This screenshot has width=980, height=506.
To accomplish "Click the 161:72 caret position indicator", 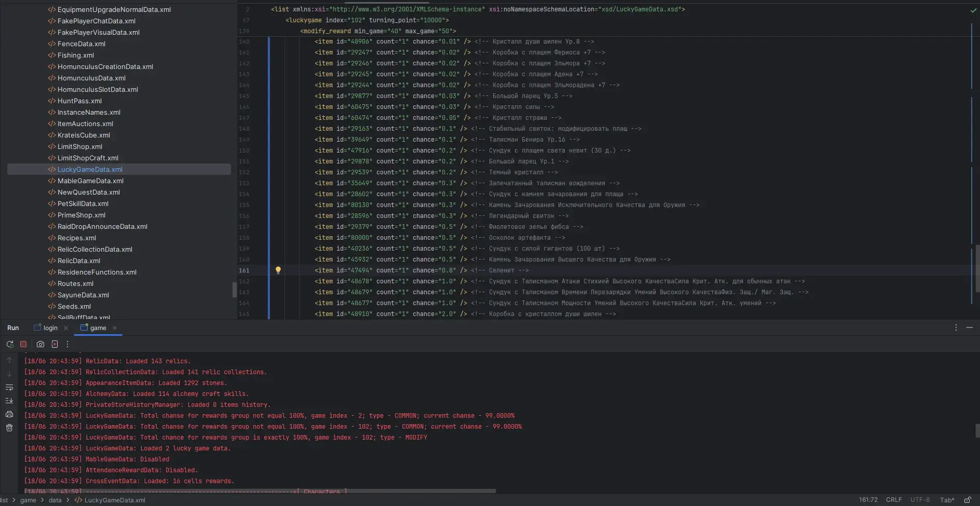I will point(868,500).
